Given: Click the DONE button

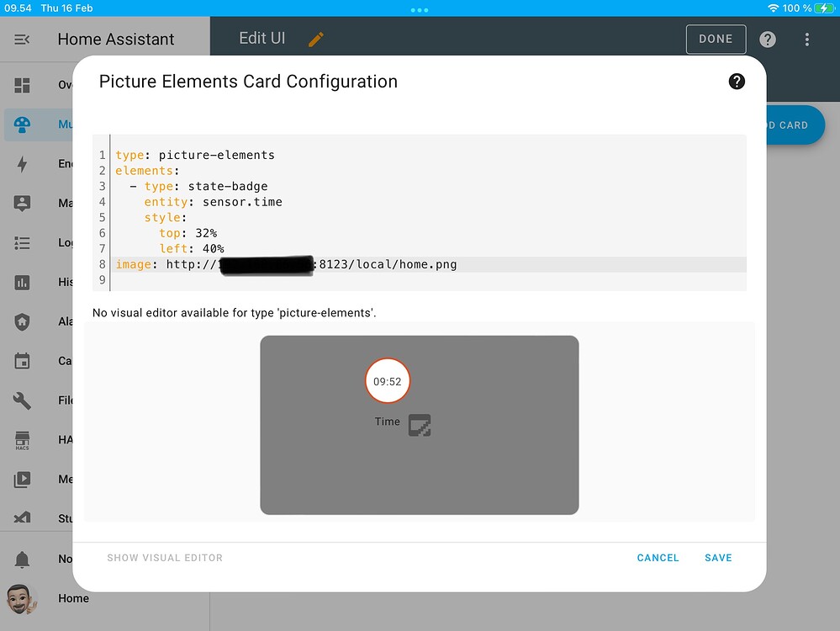Looking at the screenshot, I should pos(716,40).
